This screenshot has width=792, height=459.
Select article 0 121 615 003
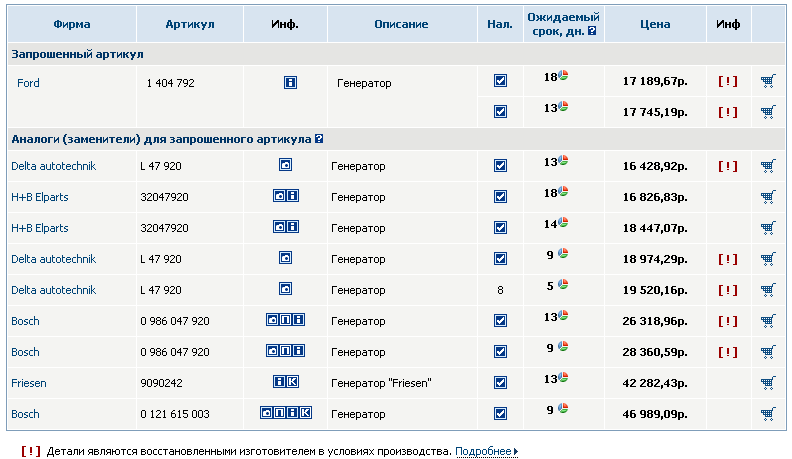tap(175, 414)
